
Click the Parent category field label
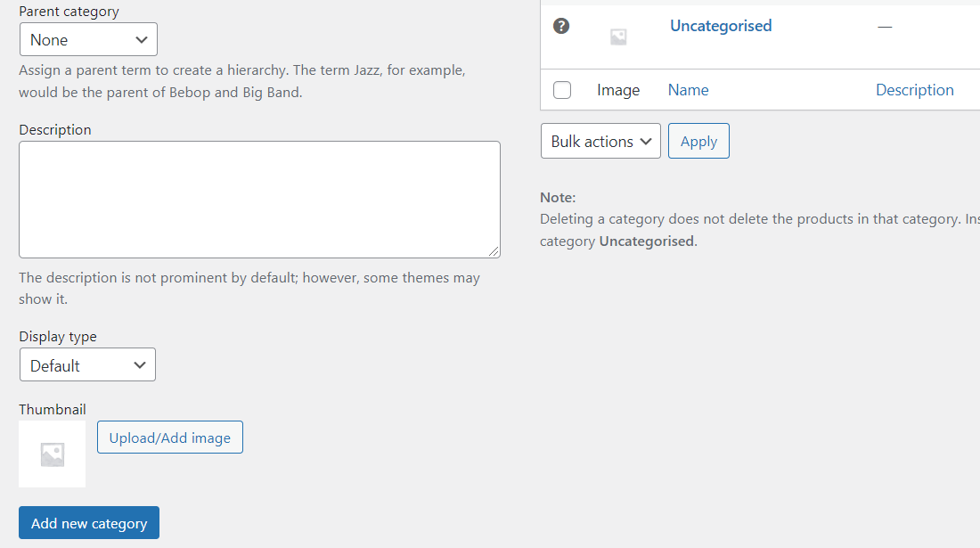pos(69,12)
